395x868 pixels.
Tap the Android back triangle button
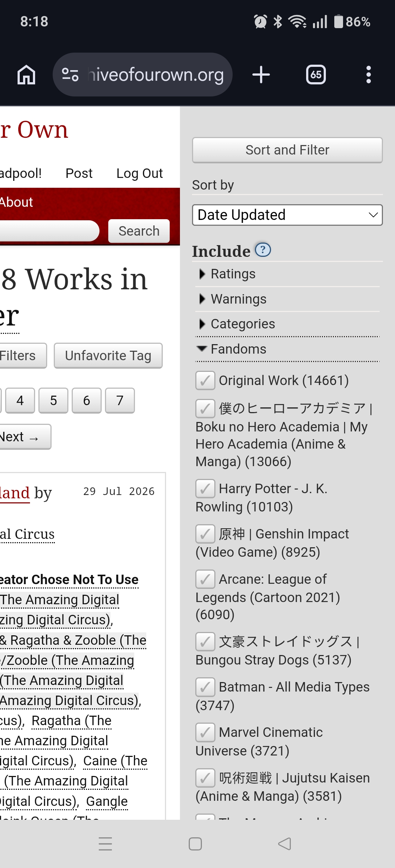285,844
